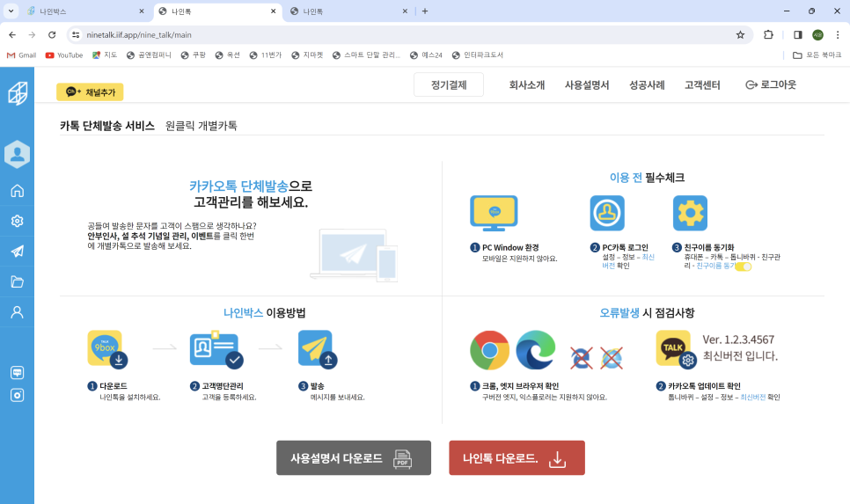Open the 사용설명서 menu
The image size is (850, 504).
tap(587, 85)
